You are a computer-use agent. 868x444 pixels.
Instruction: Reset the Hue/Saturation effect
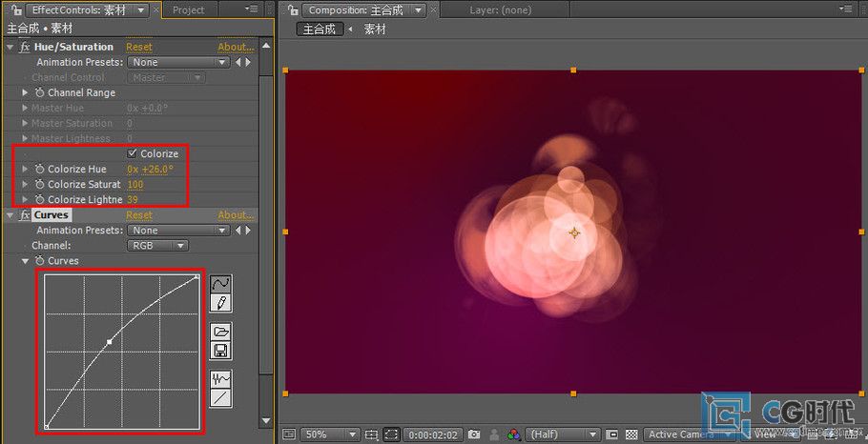[x=139, y=48]
